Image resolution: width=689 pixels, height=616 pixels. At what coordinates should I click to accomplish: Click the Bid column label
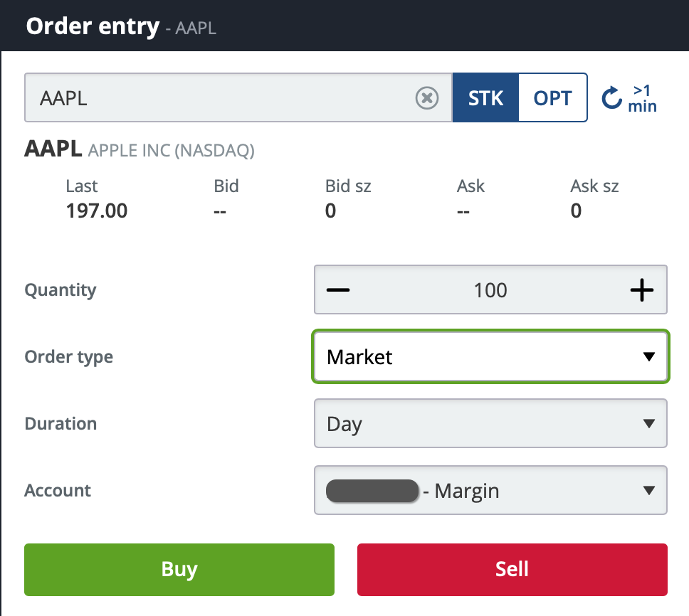[226, 186]
